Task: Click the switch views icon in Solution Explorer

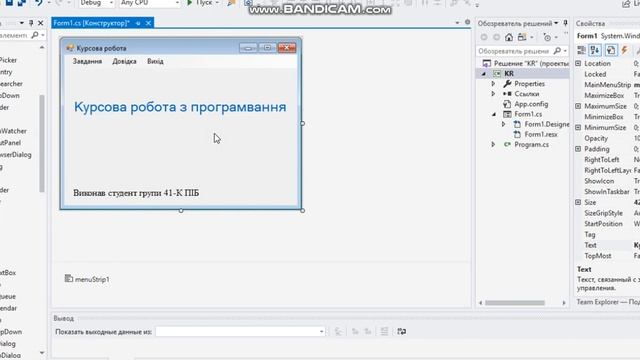Action: 522,38
